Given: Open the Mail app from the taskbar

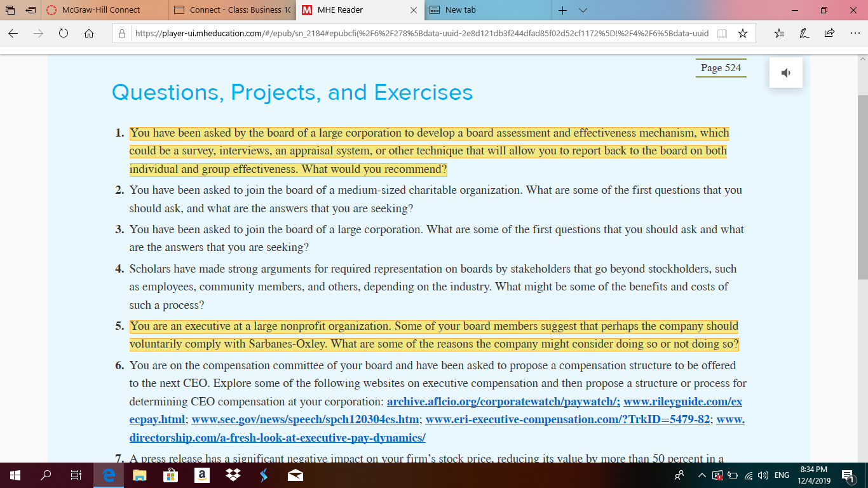Looking at the screenshot, I should click(x=295, y=475).
